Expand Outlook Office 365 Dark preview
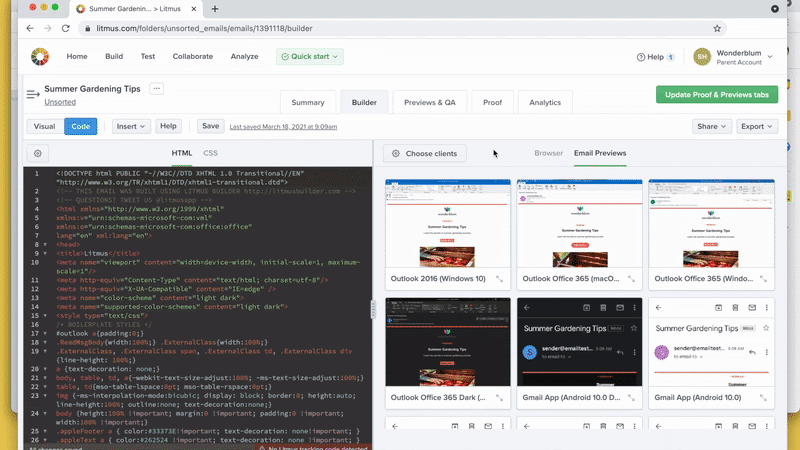Image resolution: width=800 pixels, height=450 pixels. pyautogui.click(x=499, y=397)
